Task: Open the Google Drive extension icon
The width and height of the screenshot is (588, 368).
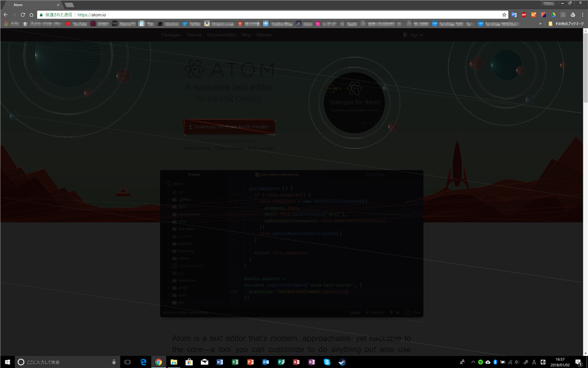Action: [553, 14]
